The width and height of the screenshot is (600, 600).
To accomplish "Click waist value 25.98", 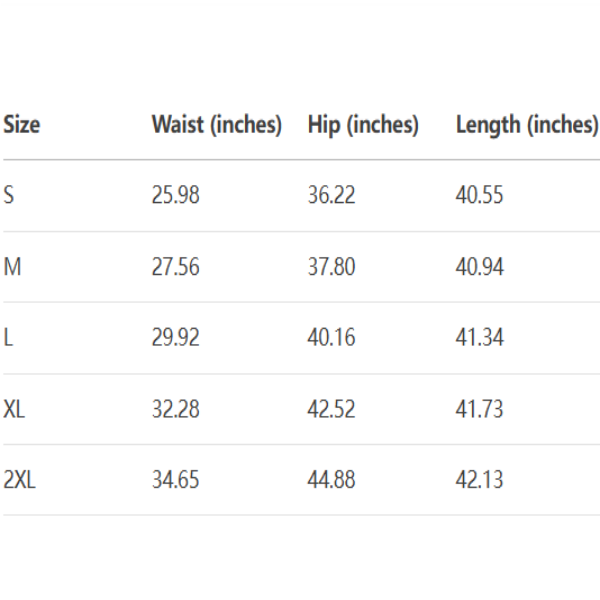I will tap(175, 196).
